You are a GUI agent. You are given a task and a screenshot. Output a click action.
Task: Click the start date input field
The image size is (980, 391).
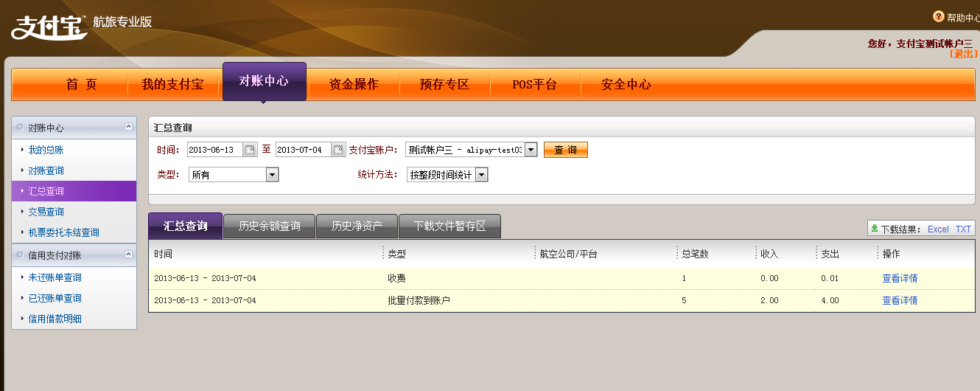(x=214, y=150)
